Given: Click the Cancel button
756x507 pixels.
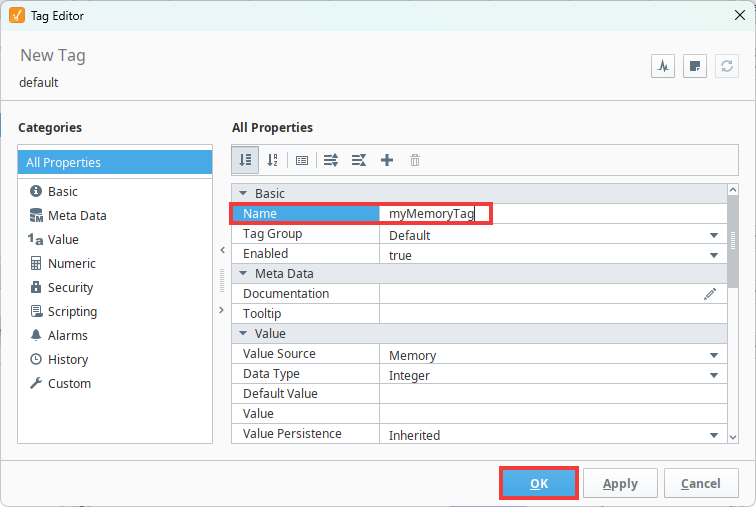Looking at the screenshot, I should 701,483.
